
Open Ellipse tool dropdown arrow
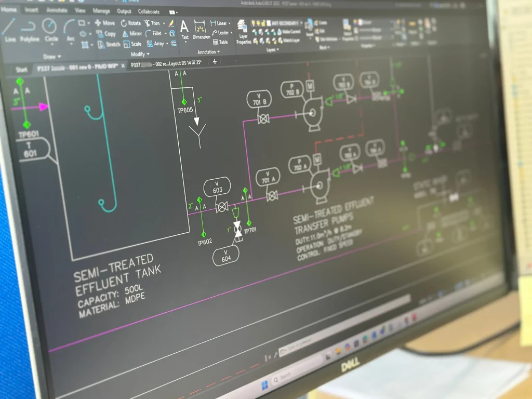tap(90, 34)
